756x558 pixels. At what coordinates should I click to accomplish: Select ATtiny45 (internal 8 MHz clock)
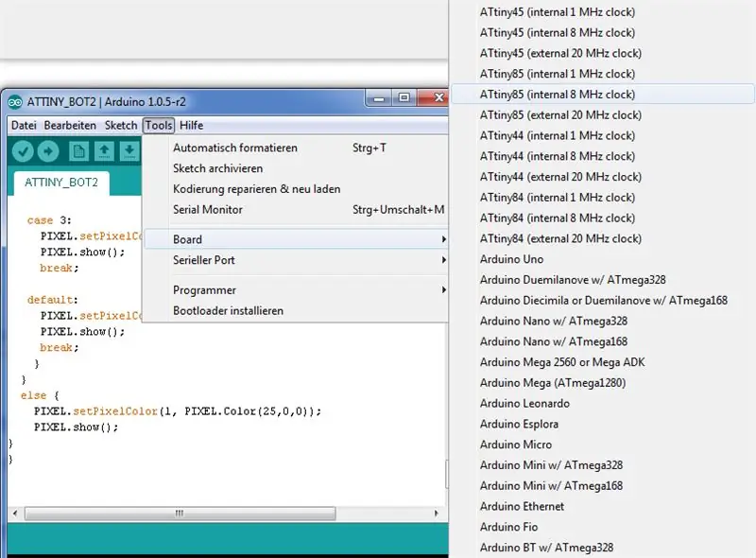(603, 33)
